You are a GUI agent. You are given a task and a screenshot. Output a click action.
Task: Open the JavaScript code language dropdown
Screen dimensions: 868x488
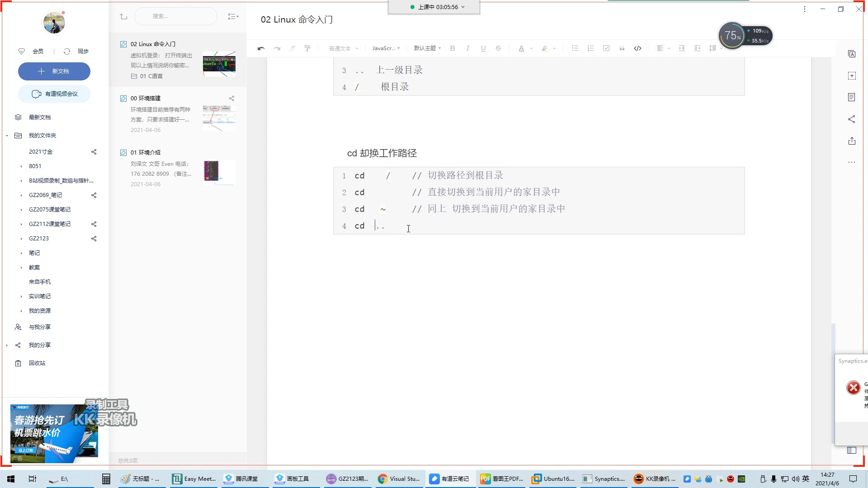click(x=386, y=48)
